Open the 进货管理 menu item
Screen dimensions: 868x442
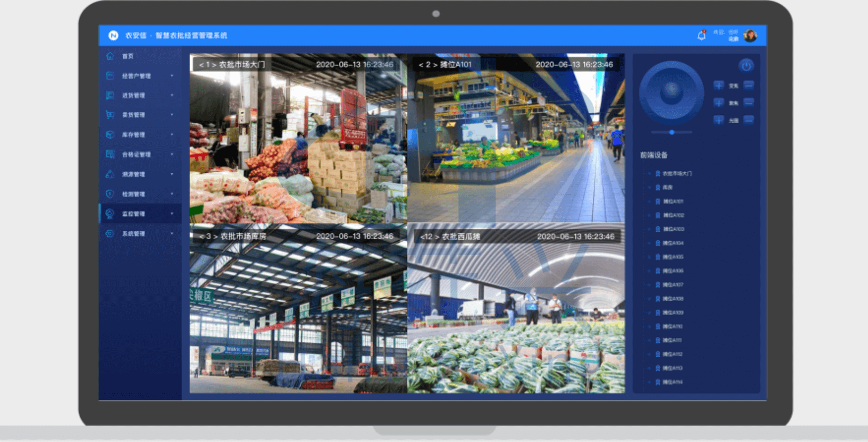point(133,96)
